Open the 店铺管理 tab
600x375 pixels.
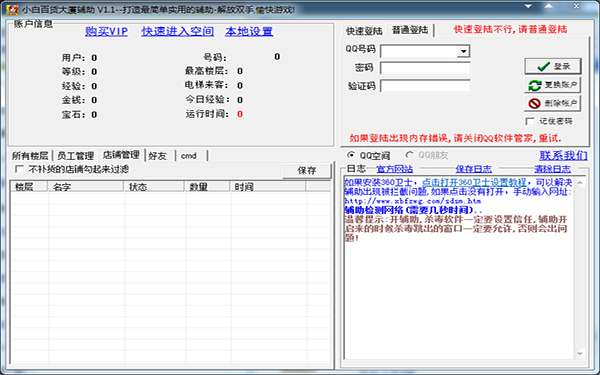tap(121, 155)
